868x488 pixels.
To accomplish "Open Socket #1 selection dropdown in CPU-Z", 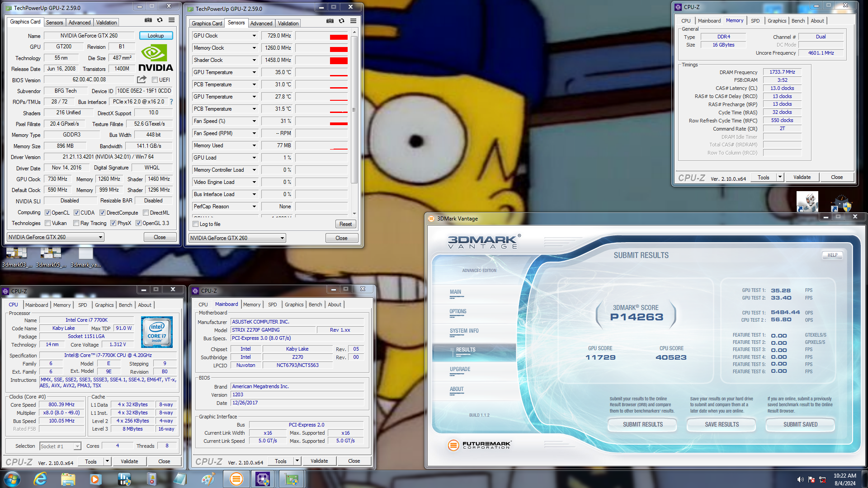I will pyautogui.click(x=77, y=446).
